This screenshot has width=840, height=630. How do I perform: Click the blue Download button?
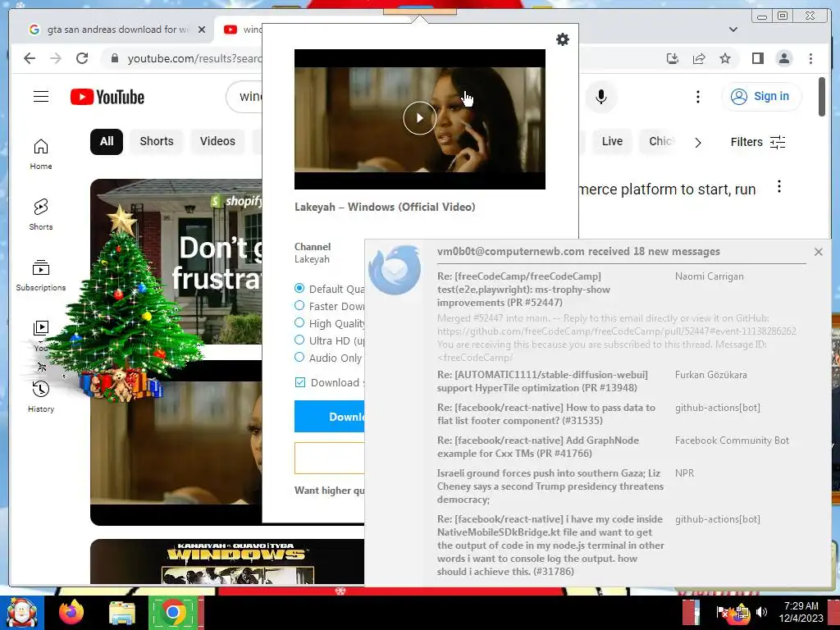[x=329, y=417]
